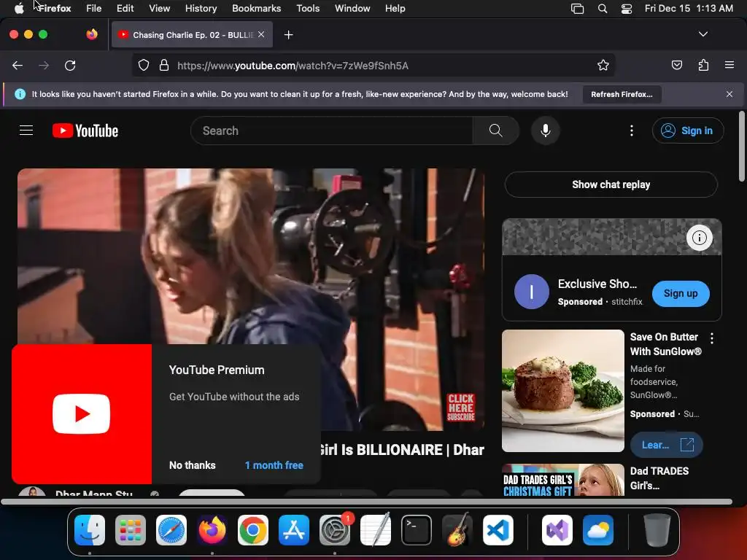Viewport: 747px width, 560px height.
Task: Open the Bookmarks menu
Action: pyautogui.click(x=256, y=9)
